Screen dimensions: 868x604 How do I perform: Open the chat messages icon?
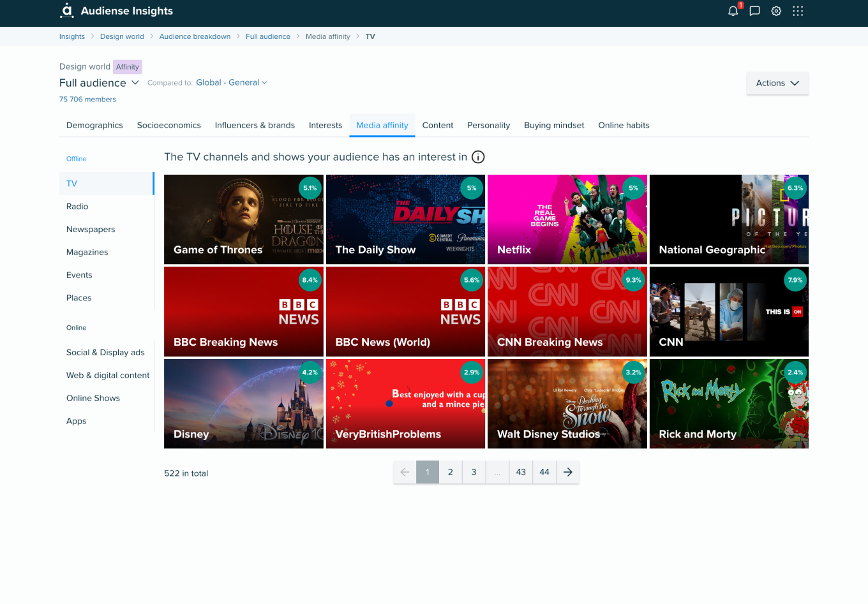point(754,11)
